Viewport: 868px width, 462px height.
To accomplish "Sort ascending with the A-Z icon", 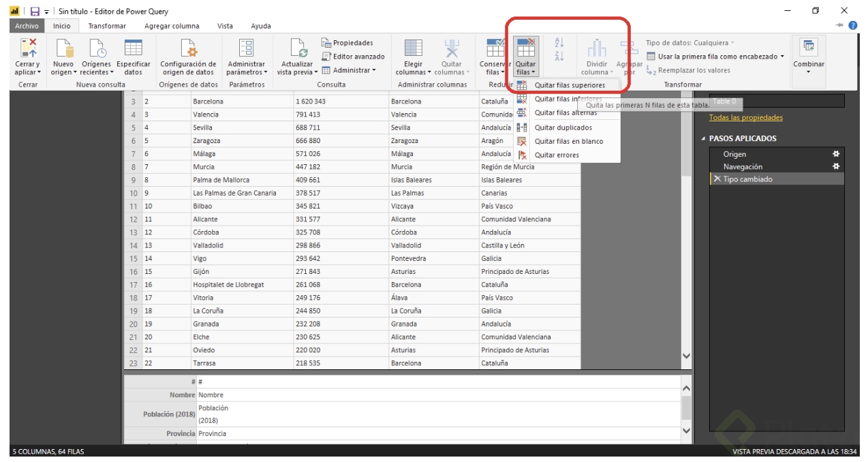I will pyautogui.click(x=559, y=42).
